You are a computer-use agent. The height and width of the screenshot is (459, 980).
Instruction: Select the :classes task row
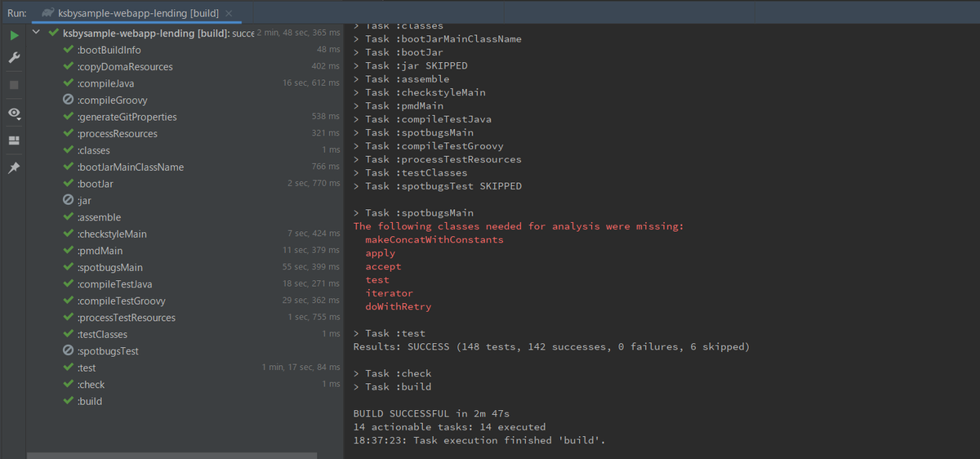point(185,150)
